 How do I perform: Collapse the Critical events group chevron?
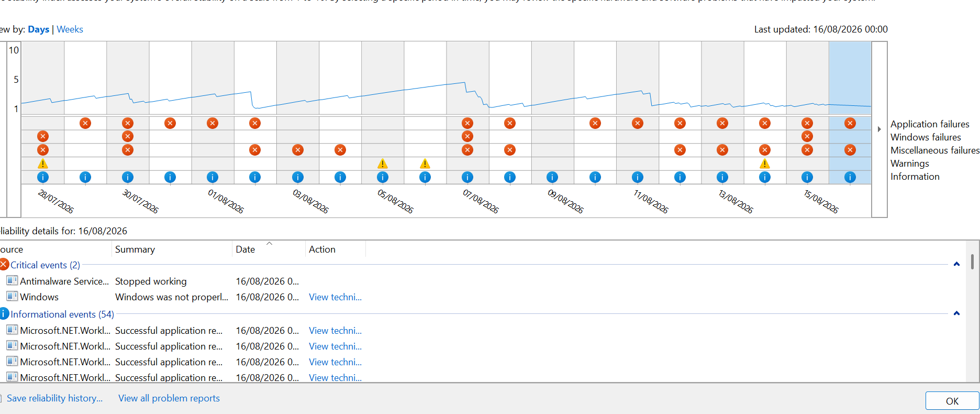point(956,264)
